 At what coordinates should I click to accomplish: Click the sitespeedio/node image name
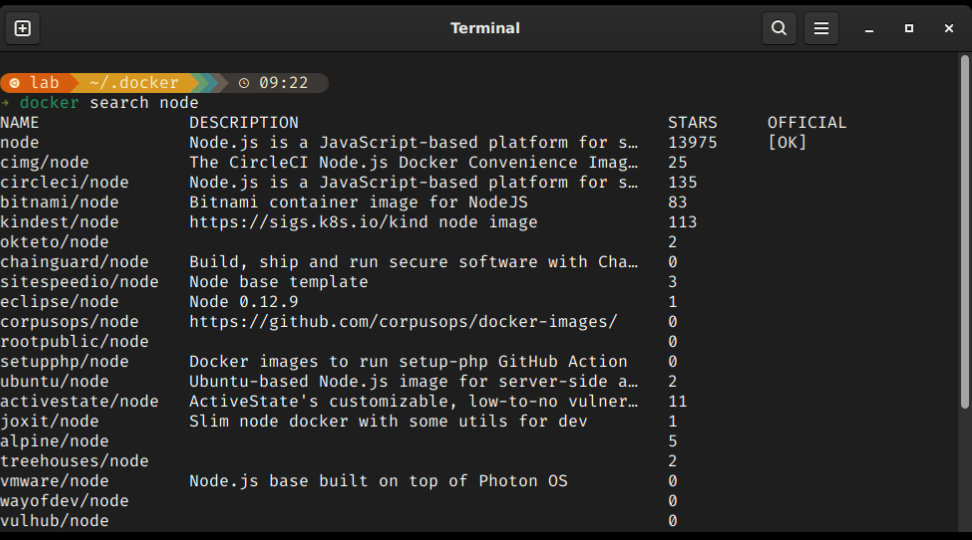pyautogui.click(x=79, y=281)
